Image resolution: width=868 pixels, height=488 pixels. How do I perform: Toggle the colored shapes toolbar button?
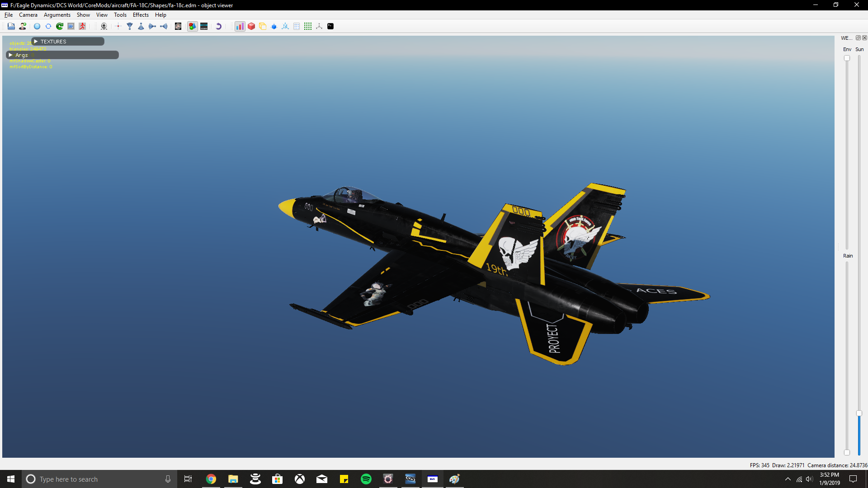tap(193, 26)
